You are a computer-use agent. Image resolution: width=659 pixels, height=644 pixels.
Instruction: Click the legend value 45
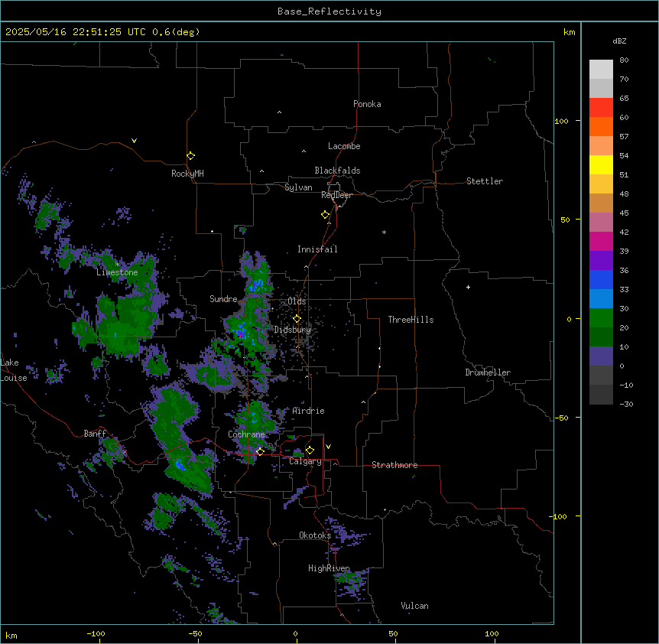click(x=624, y=213)
